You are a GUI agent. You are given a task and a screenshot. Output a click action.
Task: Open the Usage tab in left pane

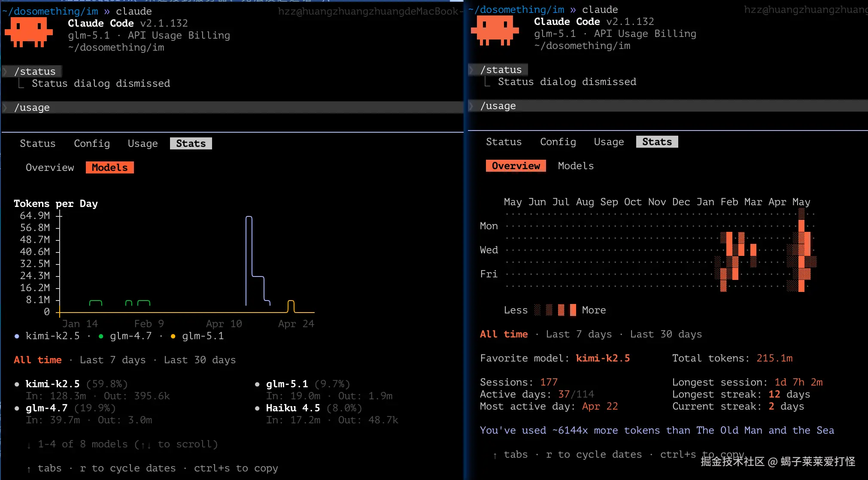click(x=143, y=143)
